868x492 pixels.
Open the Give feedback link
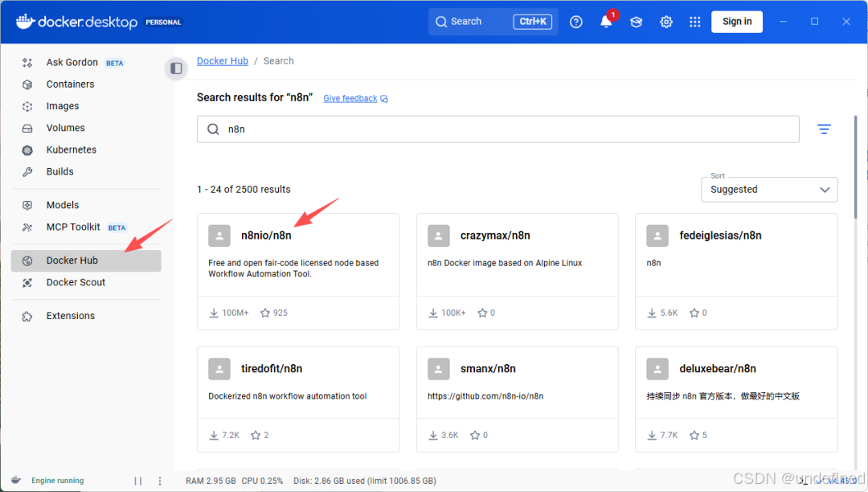click(x=355, y=98)
